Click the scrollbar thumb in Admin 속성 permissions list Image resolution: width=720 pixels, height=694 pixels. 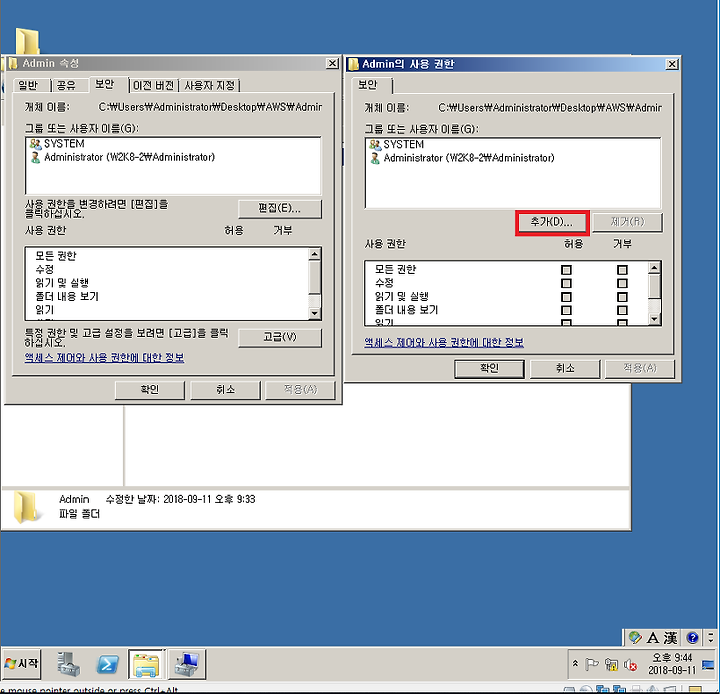(315, 277)
